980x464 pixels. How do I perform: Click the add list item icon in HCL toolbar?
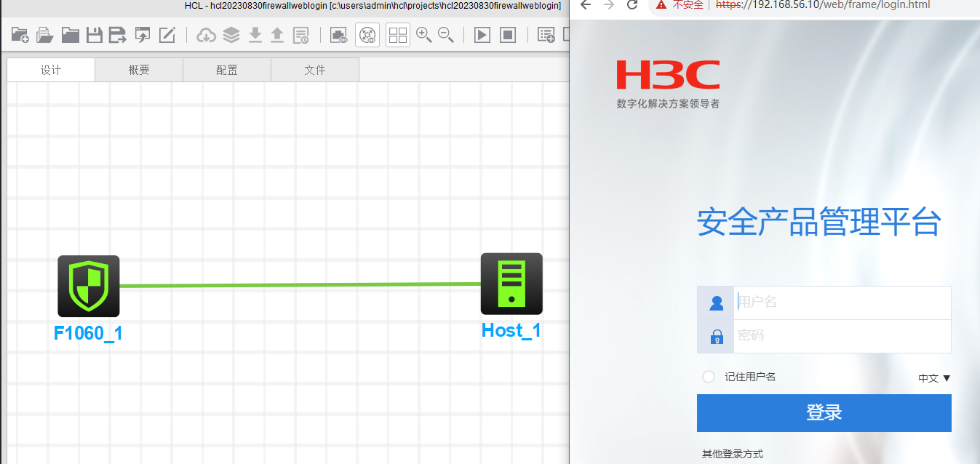point(546,34)
